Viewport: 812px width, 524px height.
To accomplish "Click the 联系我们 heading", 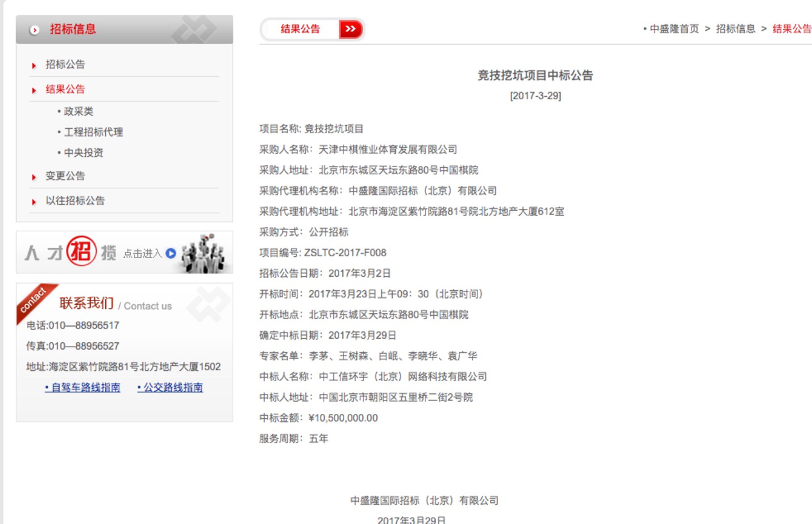I will pyautogui.click(x=87, y=303).
